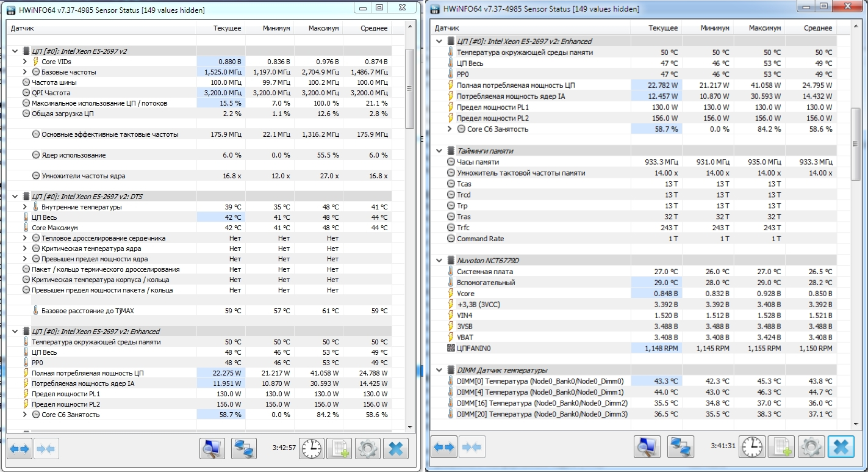Click Среднее column header in right window

[811, 28]
